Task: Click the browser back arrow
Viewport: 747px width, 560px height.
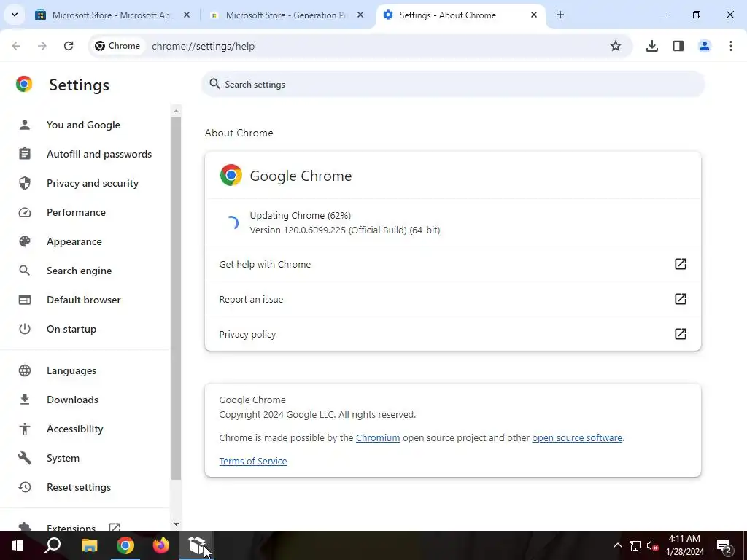Action: coord(16,46)
